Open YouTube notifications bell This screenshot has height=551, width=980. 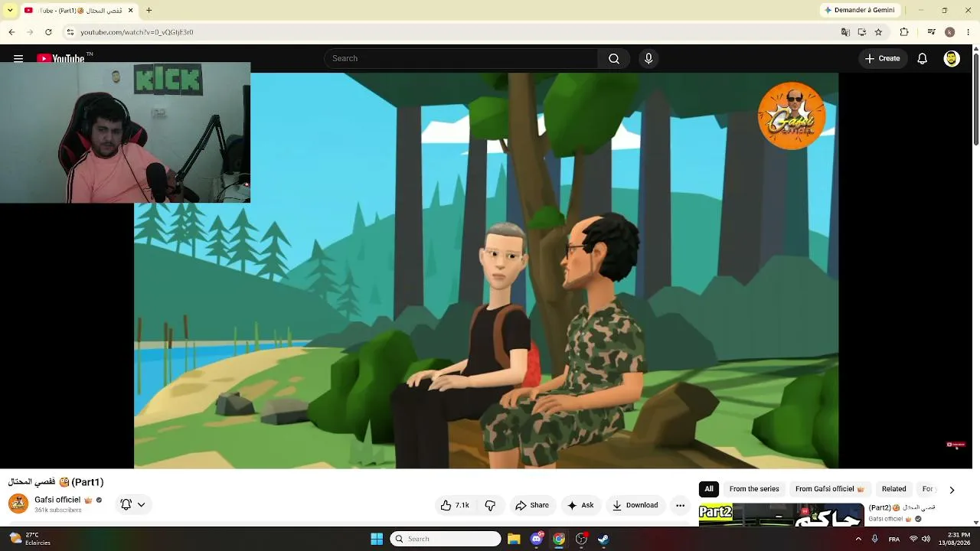tap(923, 58)
